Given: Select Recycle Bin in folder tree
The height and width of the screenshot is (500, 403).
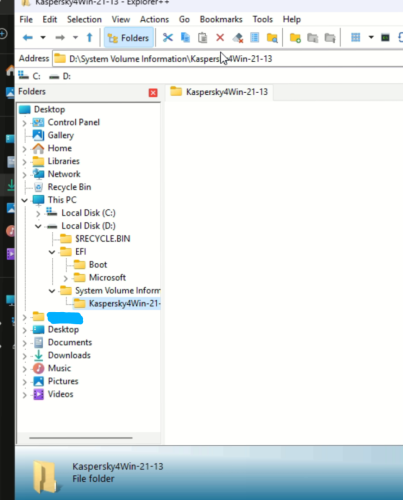Looking at the screenshot, I should tap(69, 187).
